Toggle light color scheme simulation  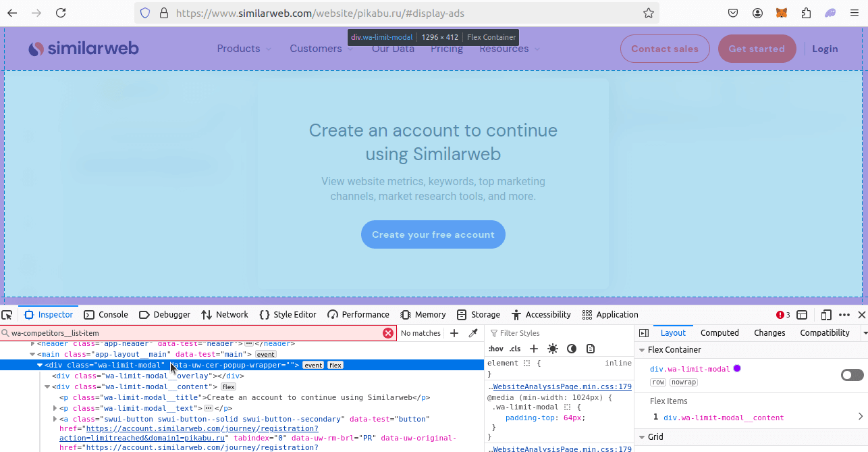click(553, 349)
